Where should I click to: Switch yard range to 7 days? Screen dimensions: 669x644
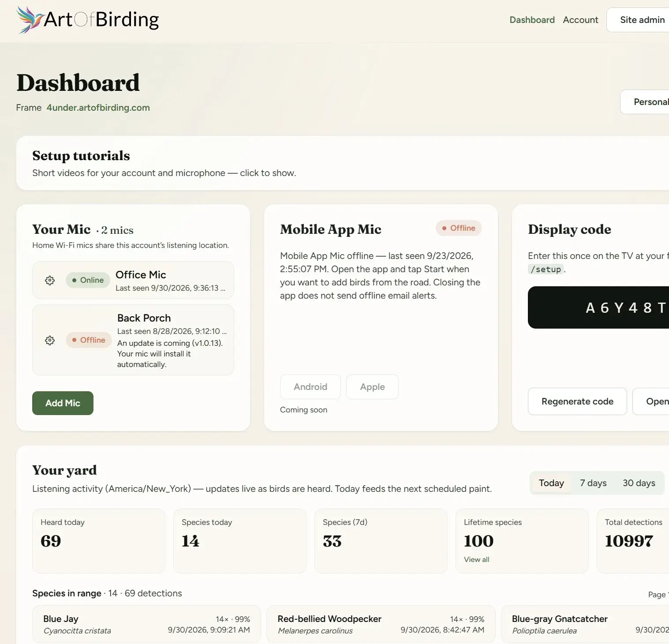tap(593, 483)
